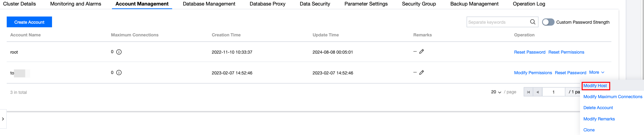Click Modify Permissions for second account
The height and width of the screenshot is (135, 644).
[533, 73]
